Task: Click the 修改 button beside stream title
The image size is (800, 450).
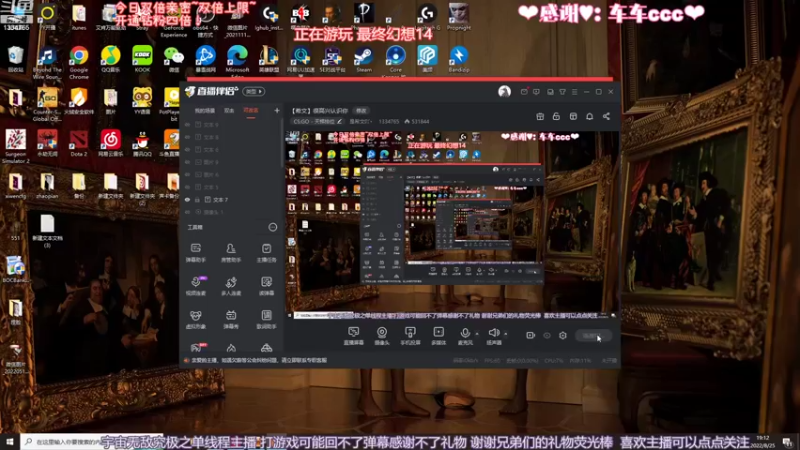Action: pyautogui.click(x=361, y=111)
